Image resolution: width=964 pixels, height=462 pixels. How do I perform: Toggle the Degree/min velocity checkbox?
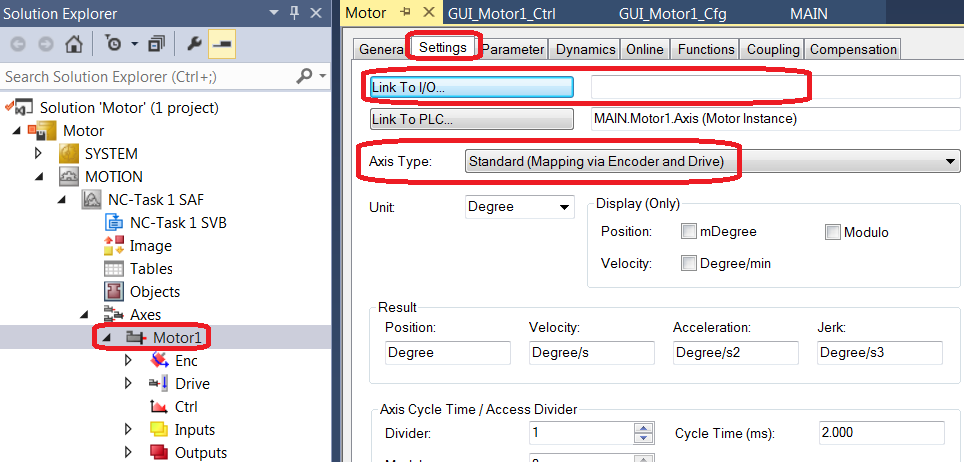(x=689, y=263)
